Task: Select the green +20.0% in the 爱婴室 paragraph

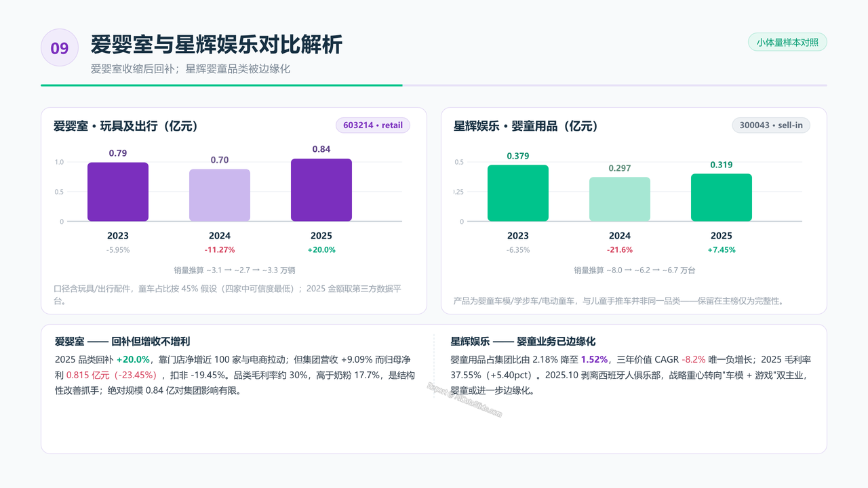Action: (x=133, y=359)
